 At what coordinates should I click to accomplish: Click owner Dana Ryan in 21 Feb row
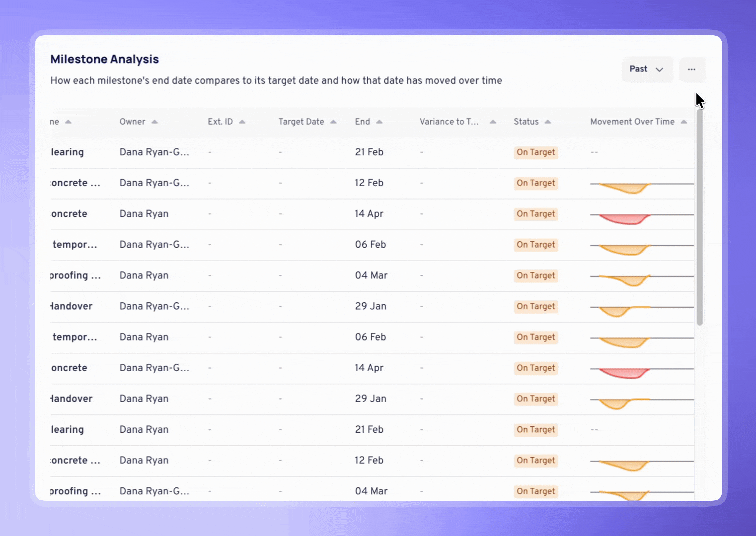click(x=144, y=429)
